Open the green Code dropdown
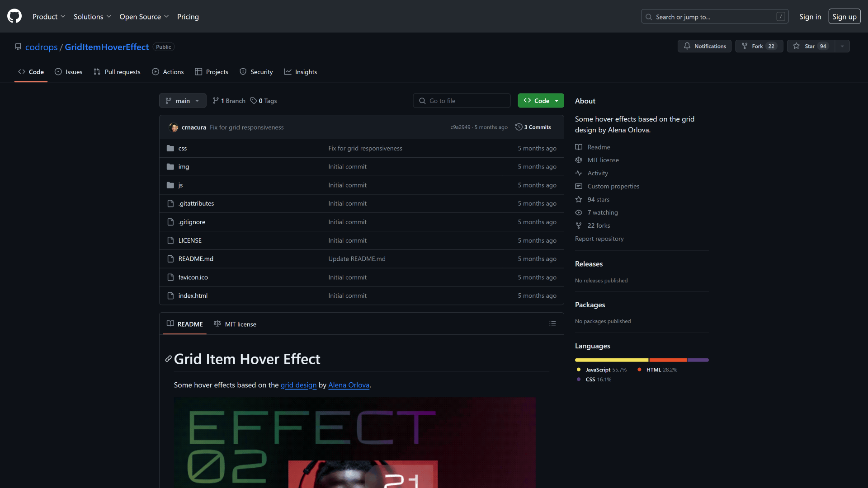The height and width of the screenshot is (488, 868). point(541,101)
